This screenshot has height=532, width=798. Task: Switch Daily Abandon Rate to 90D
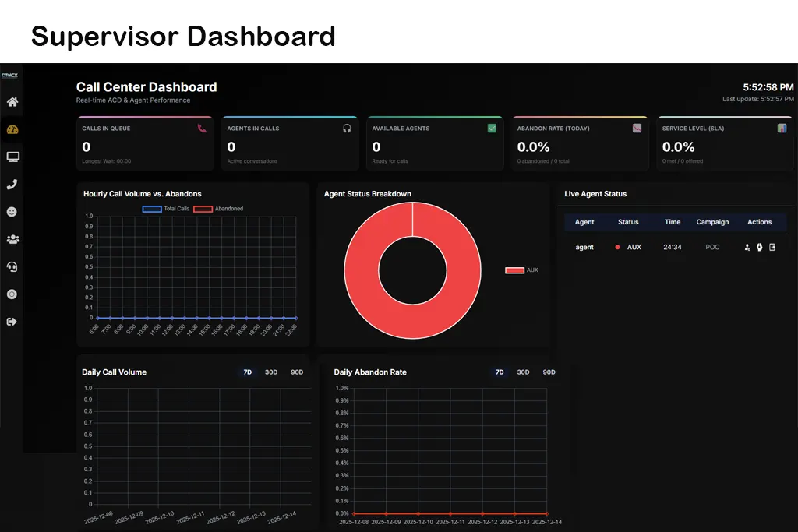coord(549,372)
